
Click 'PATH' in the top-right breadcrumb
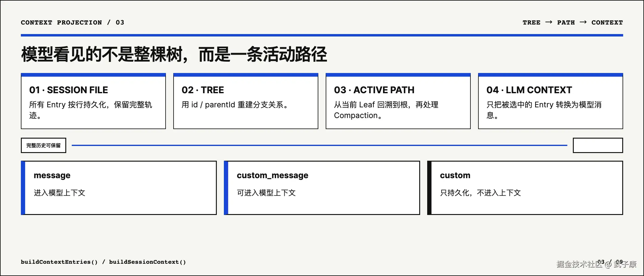[x=566, y=22]
